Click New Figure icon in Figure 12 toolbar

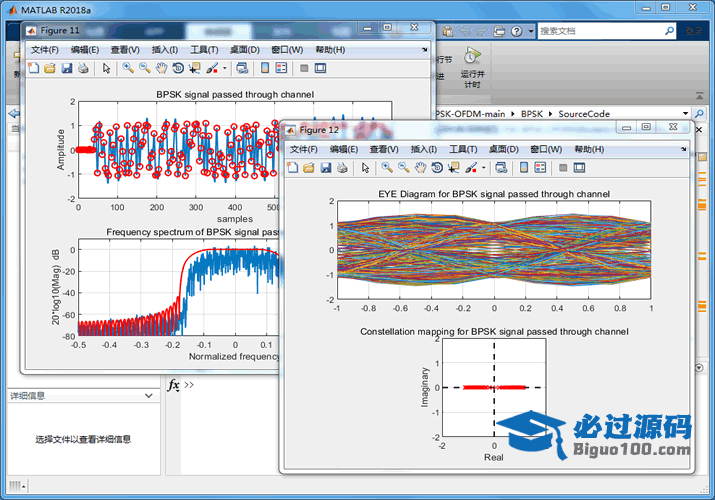(293, 168)
